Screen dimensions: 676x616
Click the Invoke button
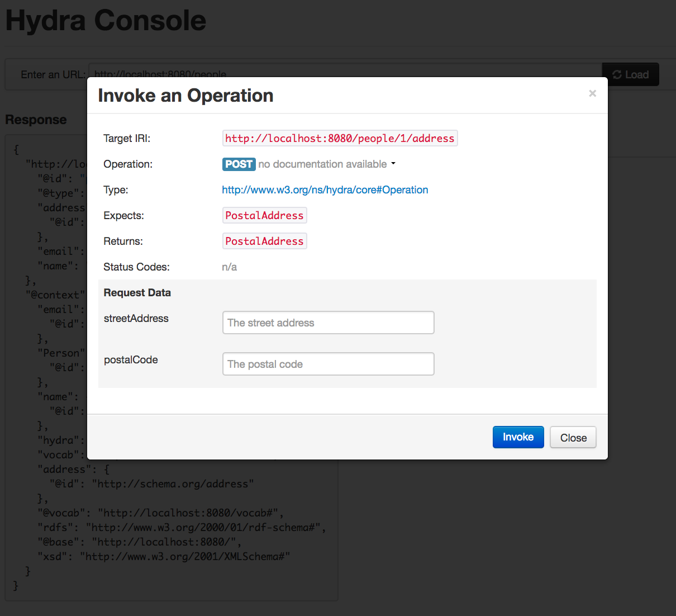[x=518, y=437]
